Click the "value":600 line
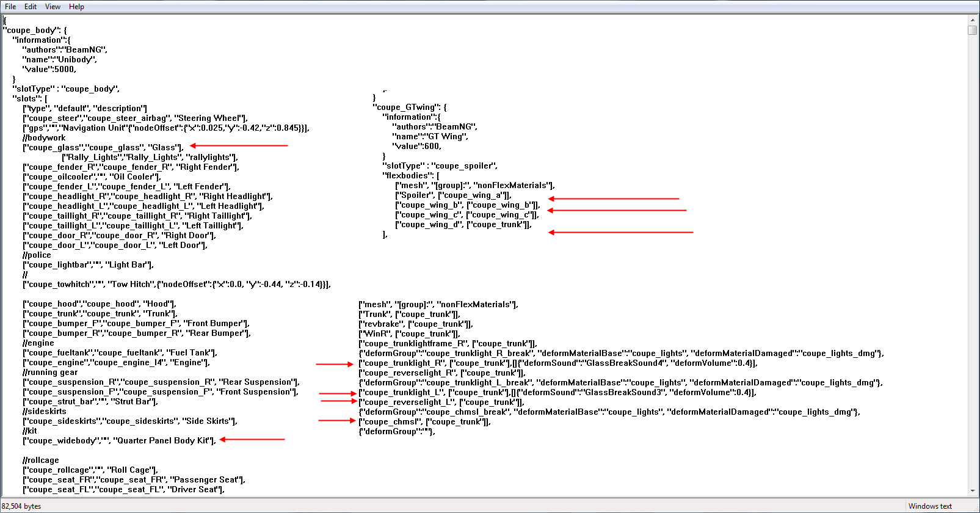980x513 pixels. tap(416, 146)
